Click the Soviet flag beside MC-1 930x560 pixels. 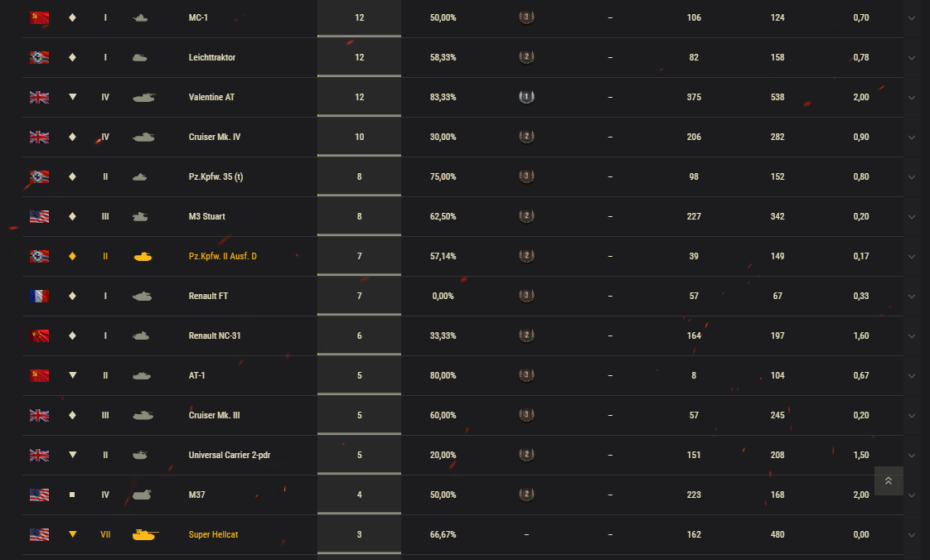pyautogui.click(x=39, y=17)
